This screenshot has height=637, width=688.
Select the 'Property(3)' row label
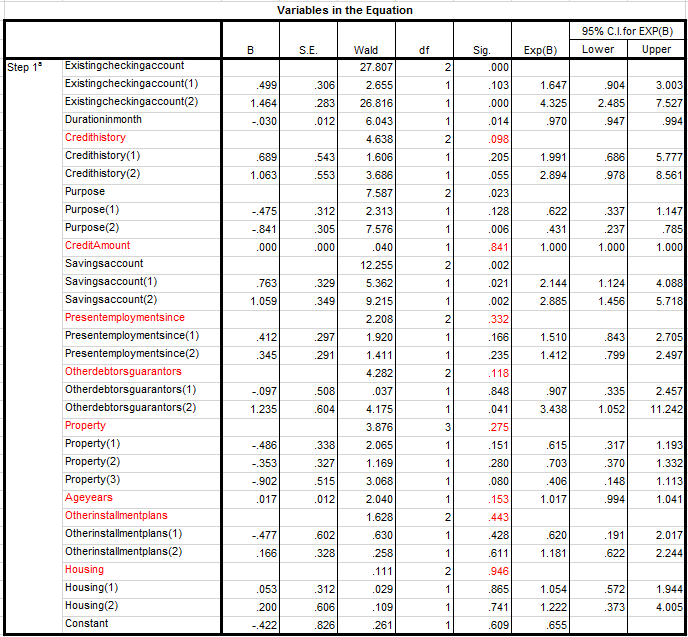(x=92, y=479)
